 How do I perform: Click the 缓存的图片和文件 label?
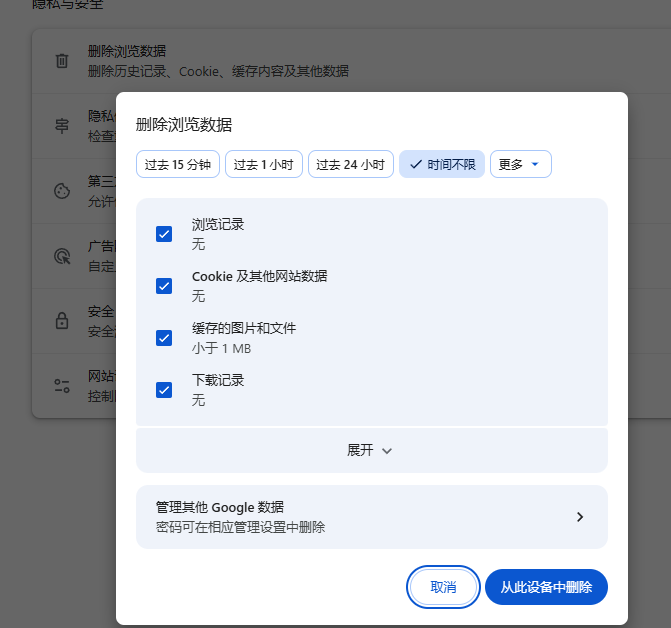pyautogui.click(x=244, y=328)
